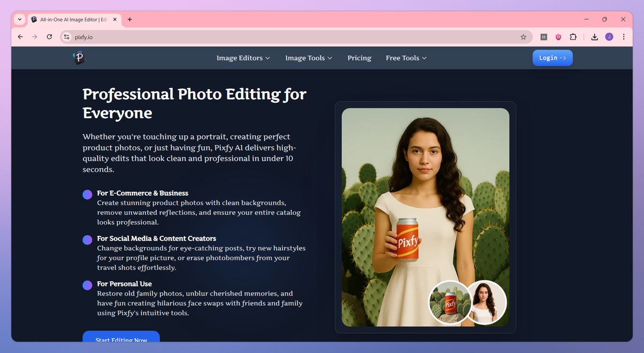Reload the page with the refresh icon
The height and width of the screenshot is (353, 644).
tap(49, 37)
